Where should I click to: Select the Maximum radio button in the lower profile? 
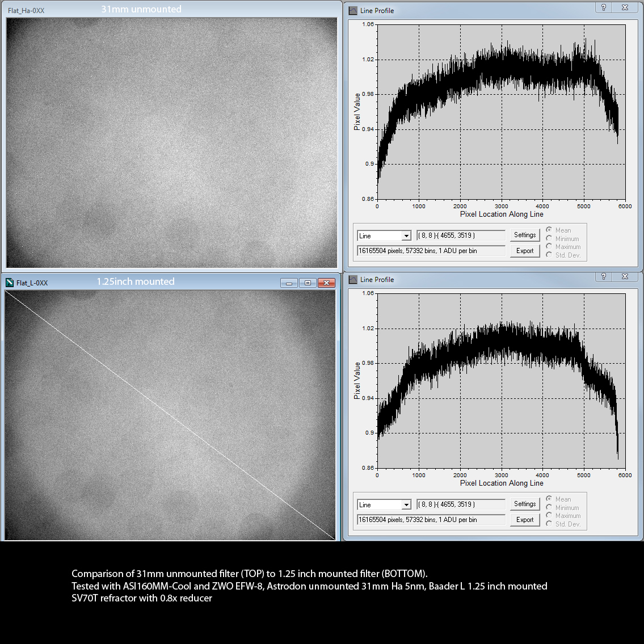[549, 516]
